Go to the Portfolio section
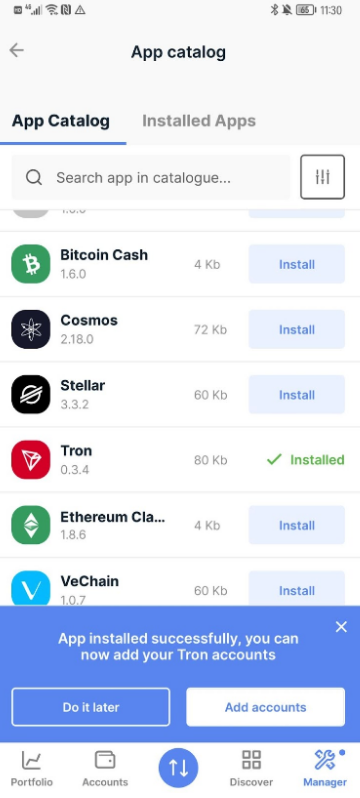 click(x=32, y=768)
